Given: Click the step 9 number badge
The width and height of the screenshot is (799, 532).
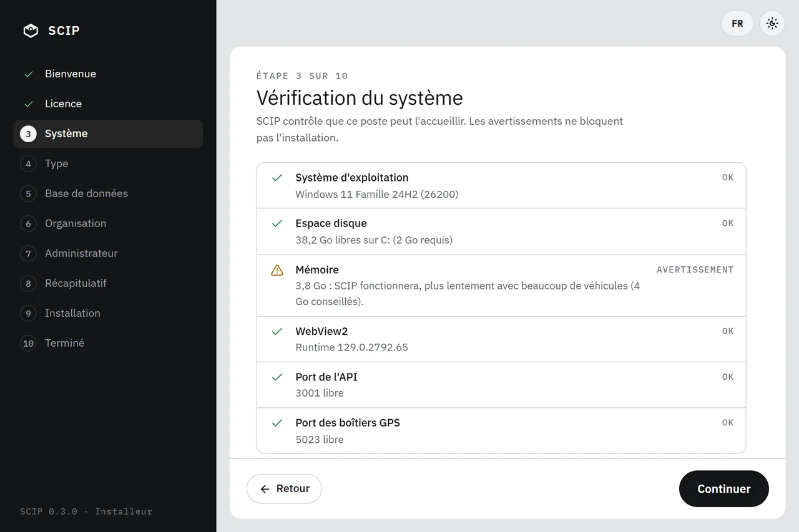Looking at the screenshot, I should coord(28,313).
